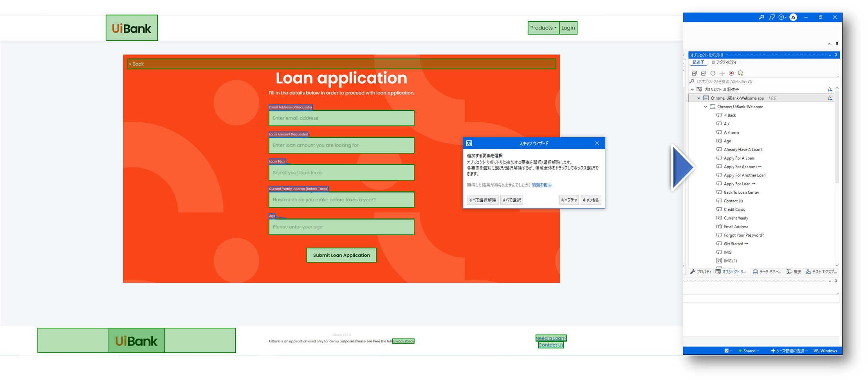This screenshot has width=868, height=381.
Task: Click the collapse all icon in Object Repository toolbar
Action: (704, 73)
